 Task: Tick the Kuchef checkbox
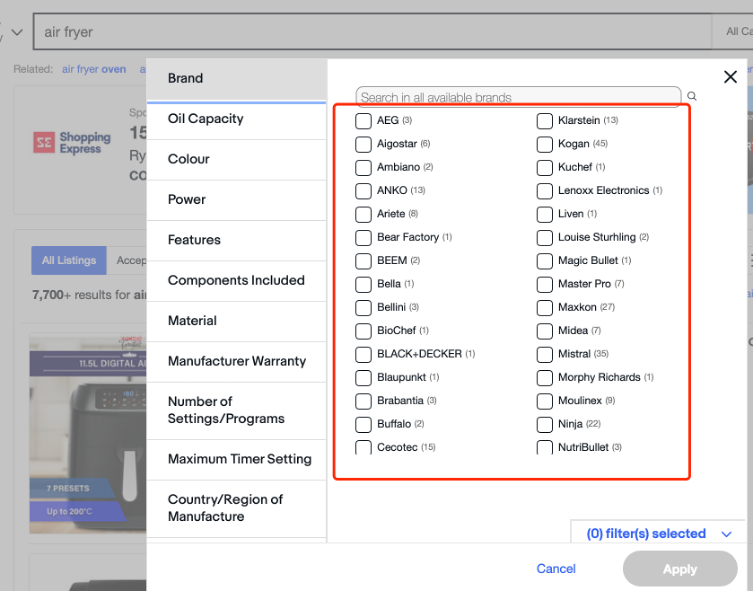[544, 167]
